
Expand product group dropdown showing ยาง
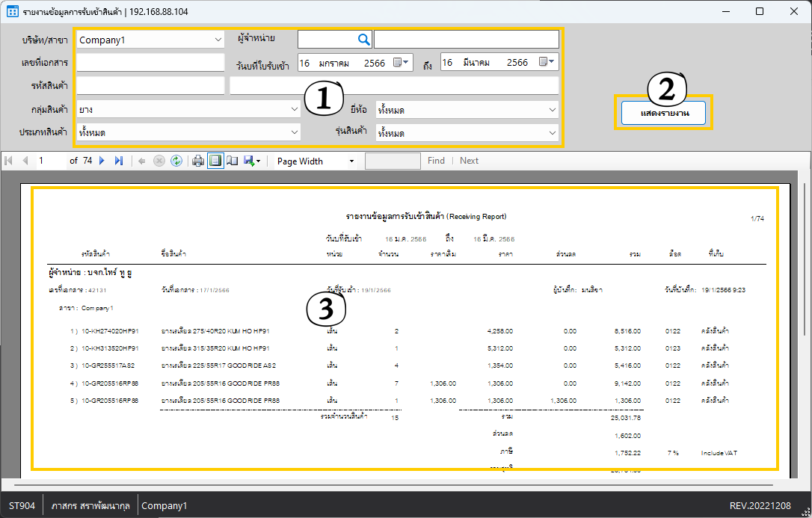(x=294, y=110)
